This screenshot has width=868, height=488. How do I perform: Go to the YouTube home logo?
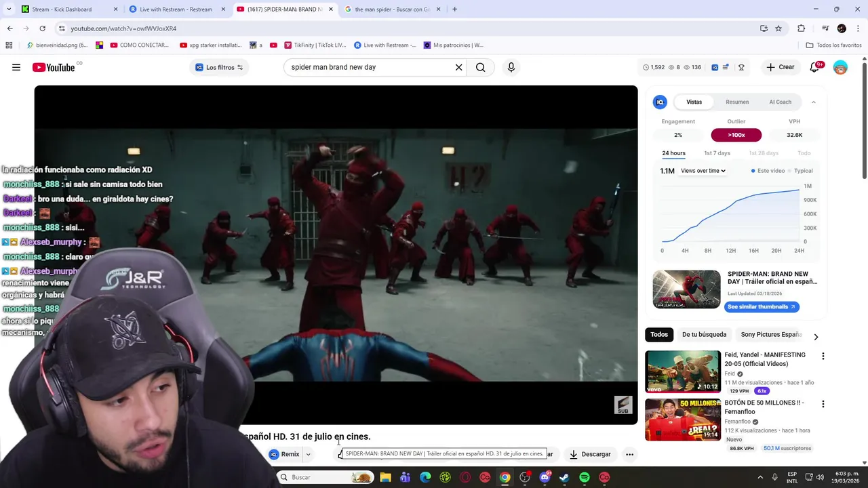[54, 67]
